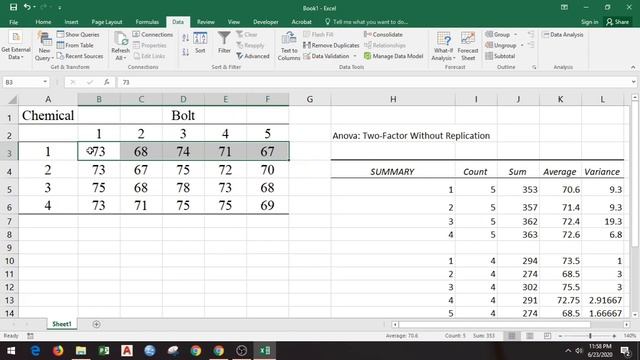Click the horizontal scrollbar

pyautogui.click(x=494, y=325)
